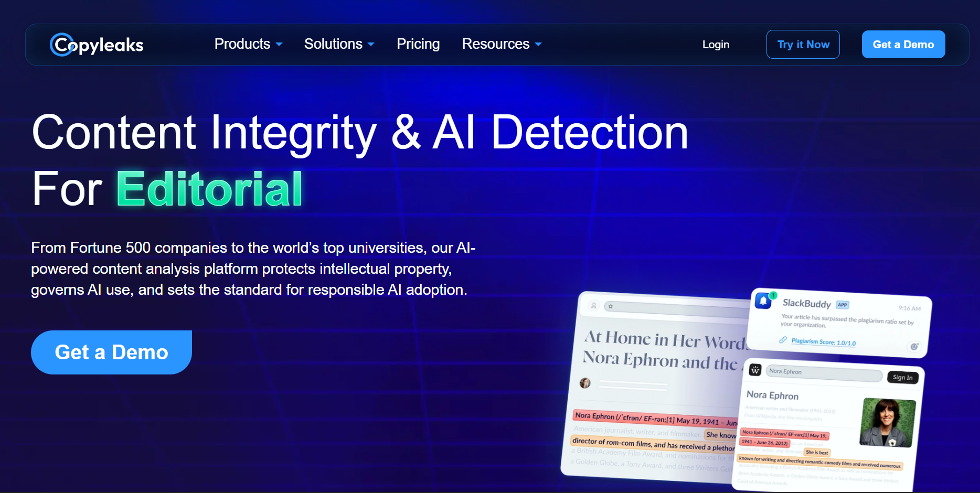Expand the Products dropdown menu
Screen dimensions: 980x493
pyautogui.click(x=248, y=45)
